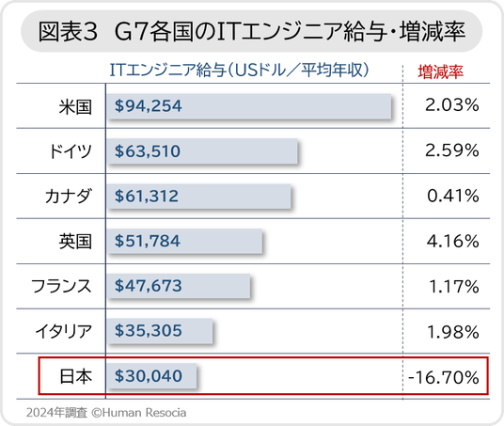This screenshot has height=426, width=504.
Task: Select the $51,784 salary bar
Action: coord(185,241)
